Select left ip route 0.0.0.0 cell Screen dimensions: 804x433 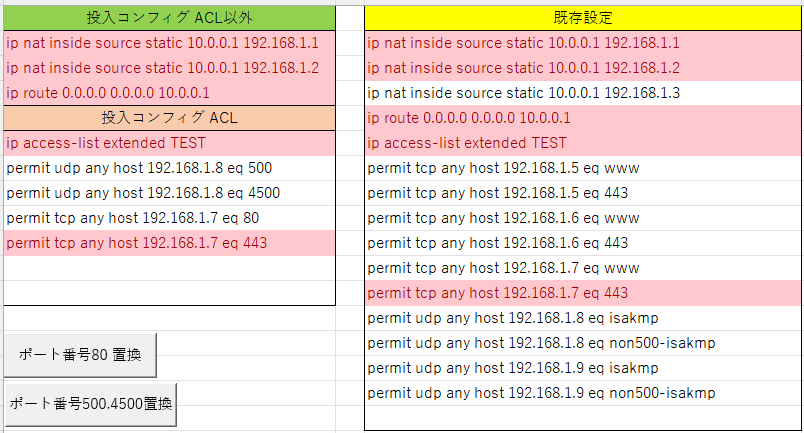[x=170, y=93]
